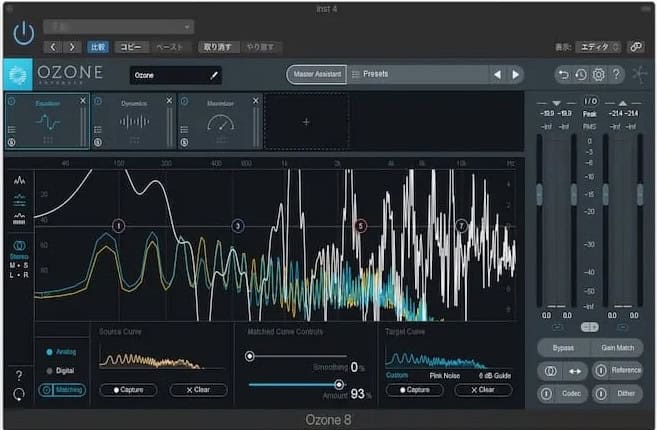
Task: Click the やり直す redo button
Action: click(260, 47)
